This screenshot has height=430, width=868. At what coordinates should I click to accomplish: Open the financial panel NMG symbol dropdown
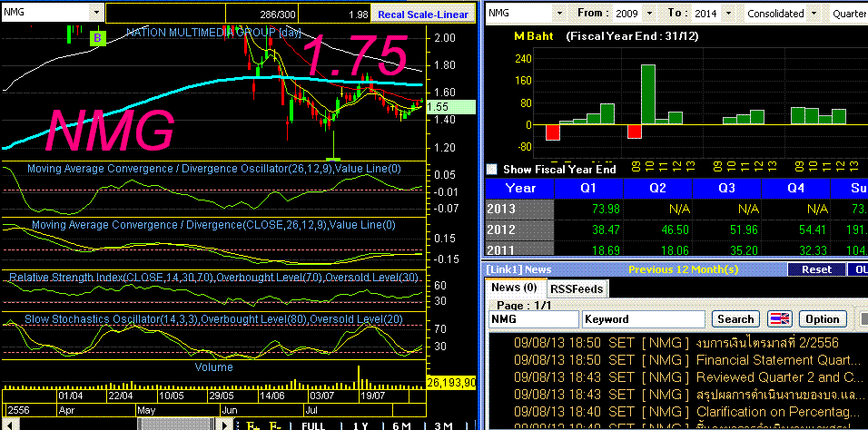[x=559, y=13]
